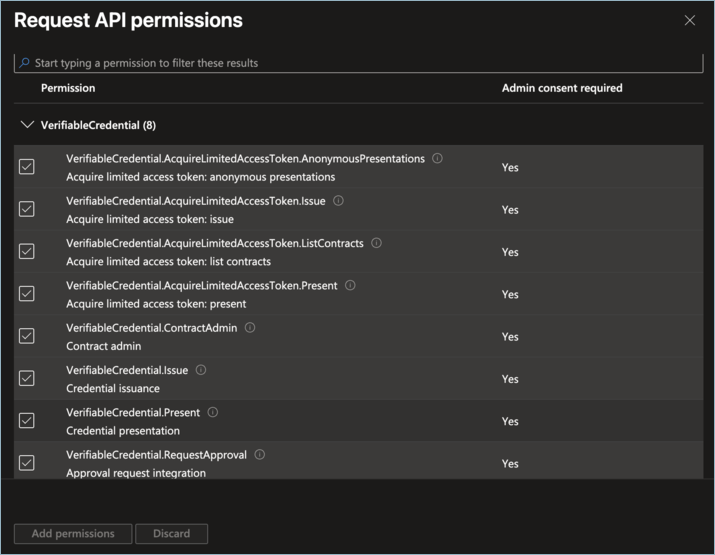Uncheck the ContractAdmin permission checkbox

(x=27, y=336)
